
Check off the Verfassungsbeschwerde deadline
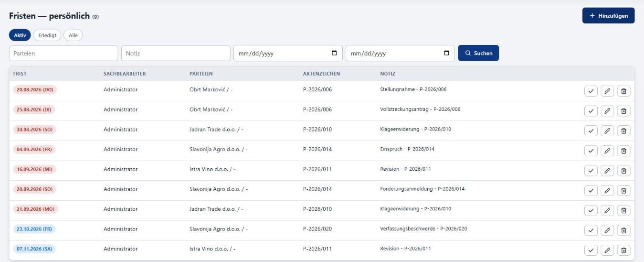pos(591,230)
